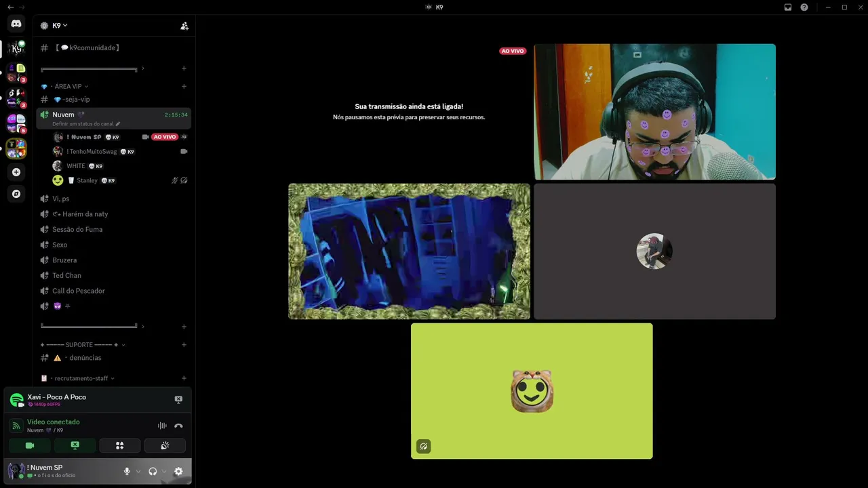This screenshot has width=868, height=488.
Task: Navigate back with the left arrow
Action: click(x=10, y=7)
